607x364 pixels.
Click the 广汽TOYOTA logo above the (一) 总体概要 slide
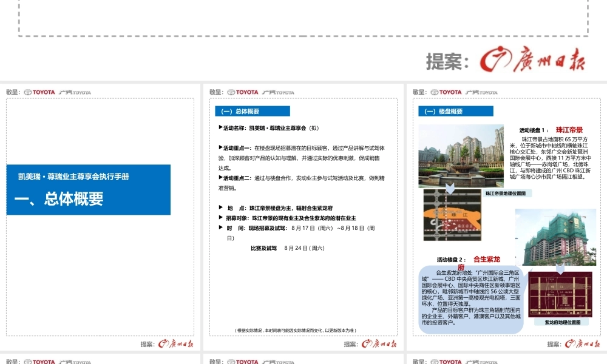click(279, 92)
